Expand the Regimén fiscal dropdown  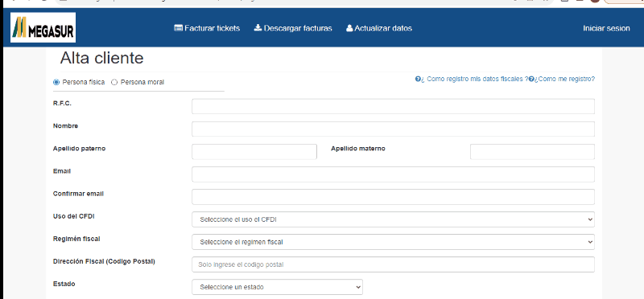click(x=393, y=242)
